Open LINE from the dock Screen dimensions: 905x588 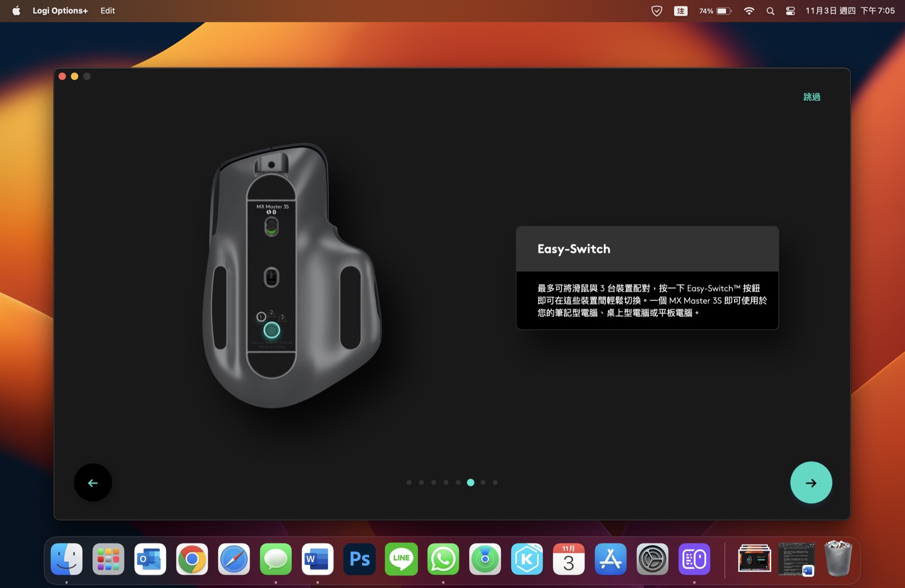pos(401,559)
